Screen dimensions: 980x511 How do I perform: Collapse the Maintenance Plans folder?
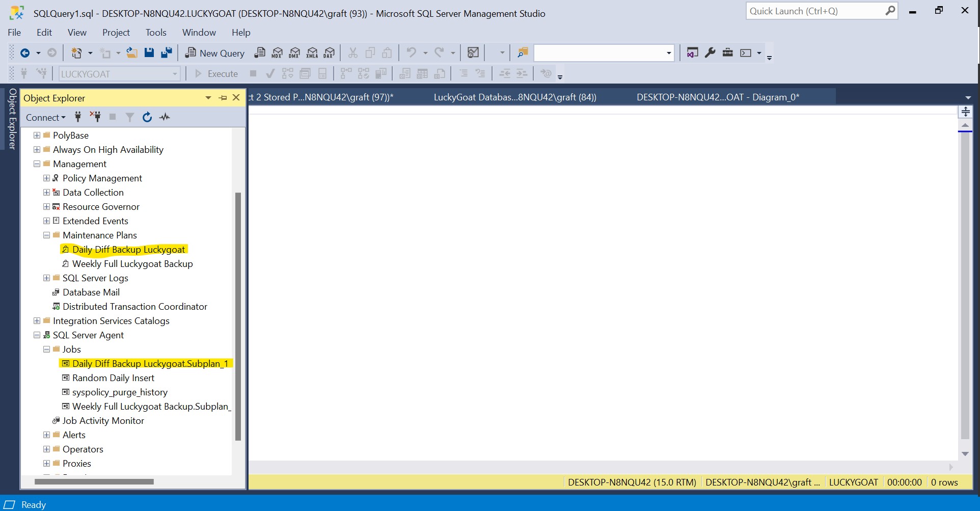click(47, 235)
